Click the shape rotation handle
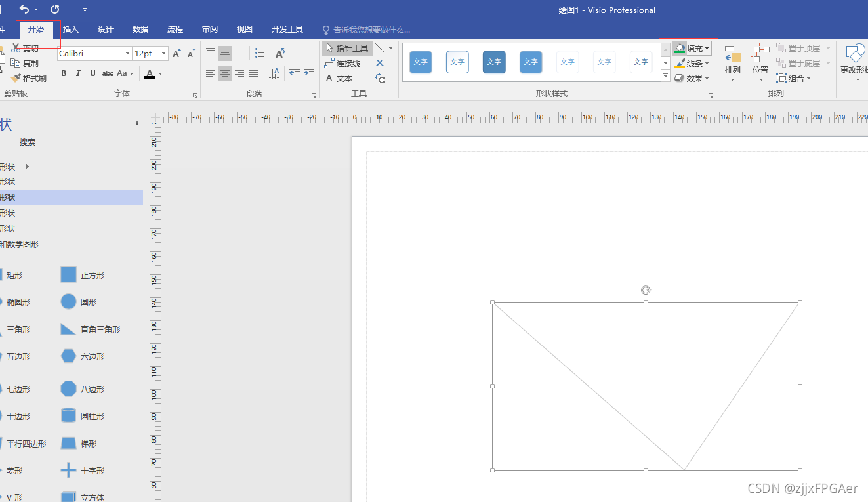 point(646,290)
